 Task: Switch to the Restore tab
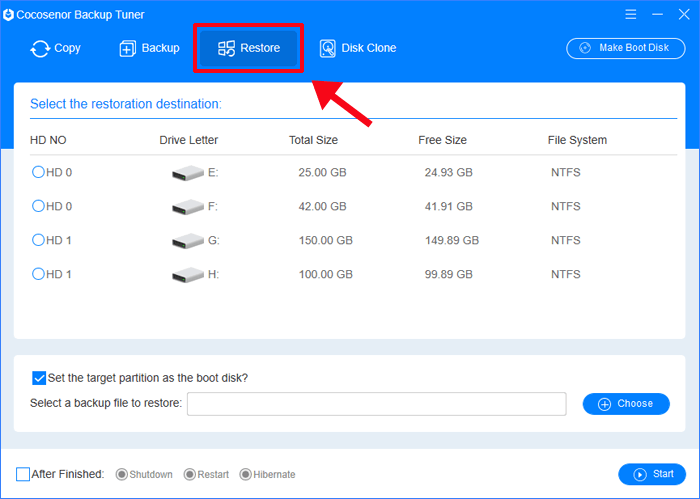pos(249,48)
